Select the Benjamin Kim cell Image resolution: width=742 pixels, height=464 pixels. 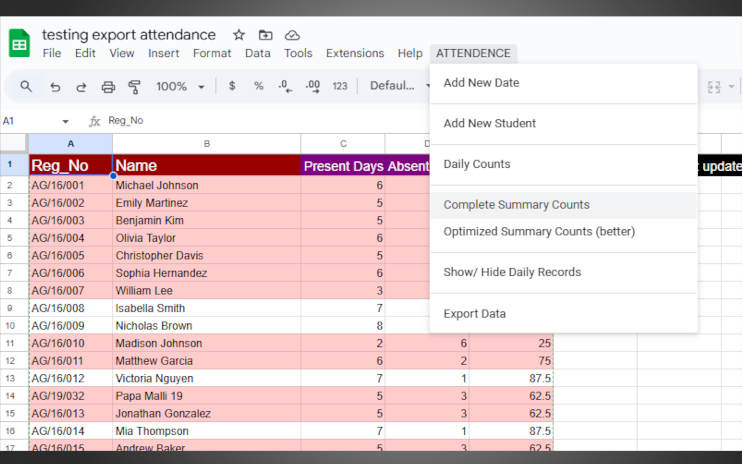tap(206, 220)
